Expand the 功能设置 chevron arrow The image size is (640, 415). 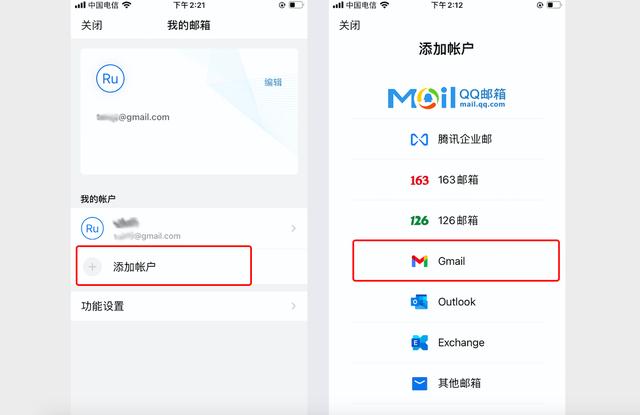pos(293,306)
